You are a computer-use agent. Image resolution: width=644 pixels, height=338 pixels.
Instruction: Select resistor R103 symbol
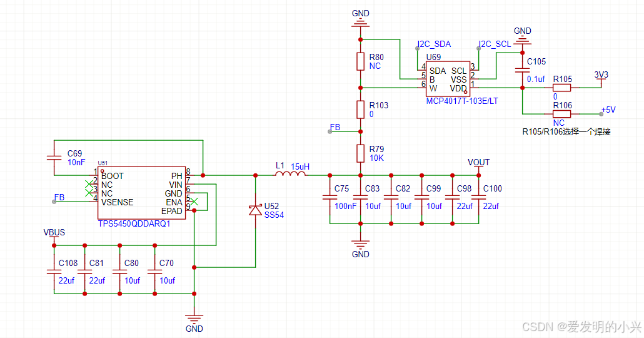[x=360, y=110]
